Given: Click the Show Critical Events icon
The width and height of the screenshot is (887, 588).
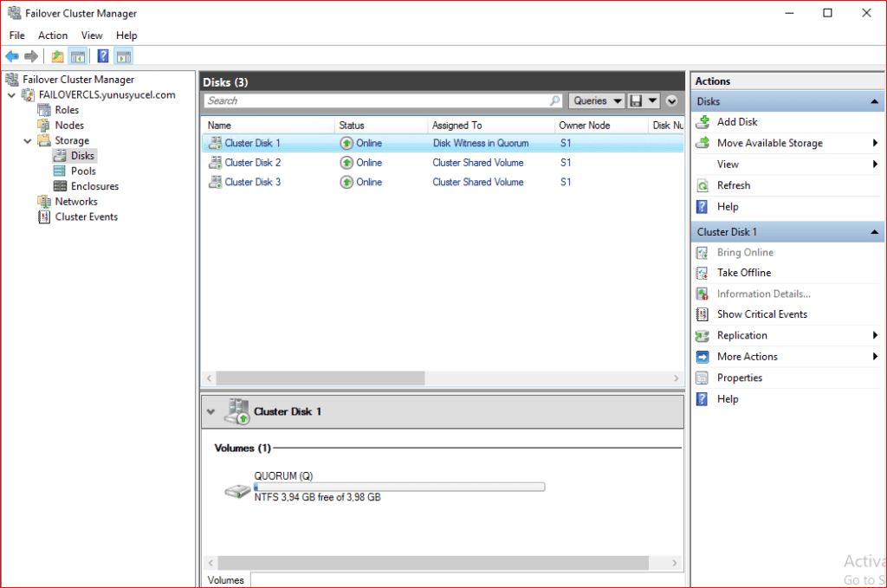Looking at the screenshot, I should [x=702, y=314].
